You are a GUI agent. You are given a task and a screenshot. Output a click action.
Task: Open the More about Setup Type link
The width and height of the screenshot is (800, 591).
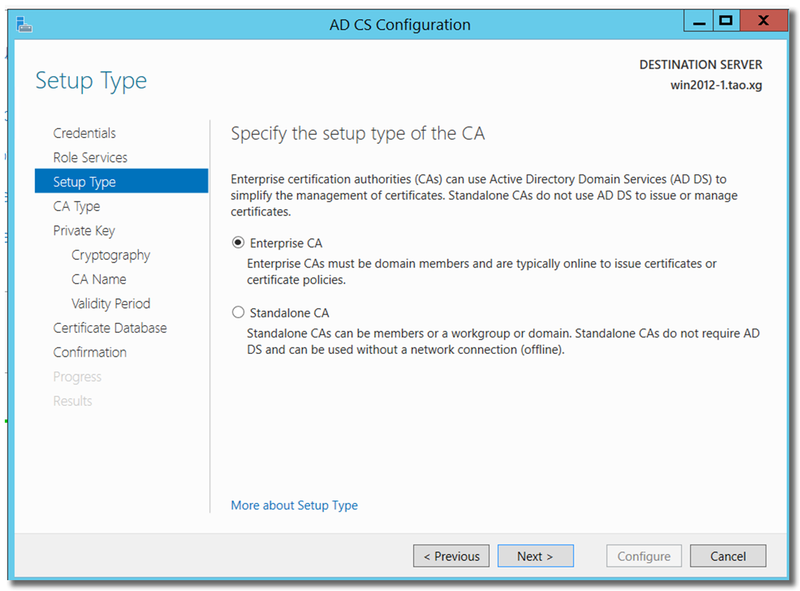[294, 505]
